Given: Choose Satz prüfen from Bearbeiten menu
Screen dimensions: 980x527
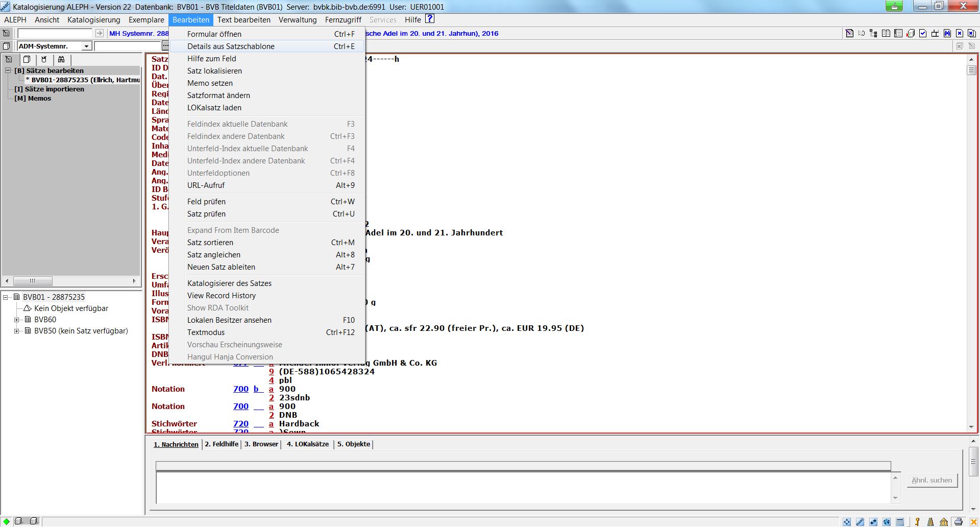Looking at the screenshot, I should [x=206, y=214].
